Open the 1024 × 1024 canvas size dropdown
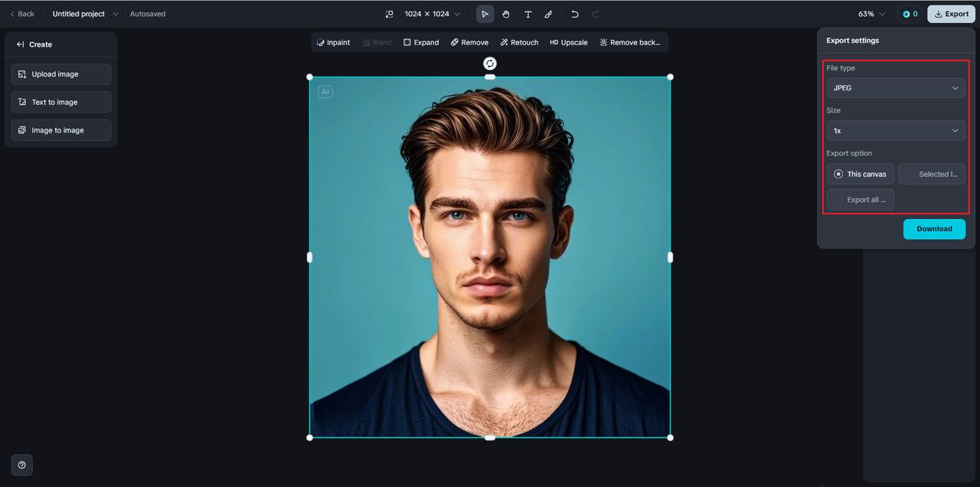The image size is (980, 487). [433, 14]
